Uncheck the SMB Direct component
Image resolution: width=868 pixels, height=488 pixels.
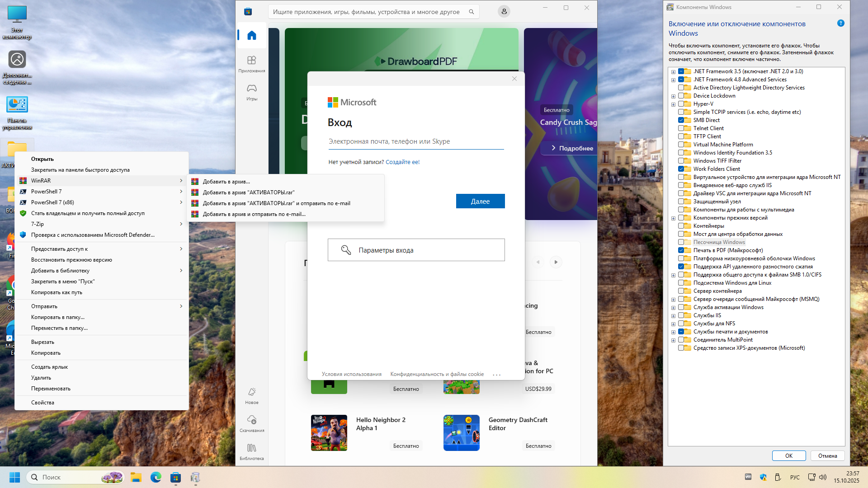click(681, 120)
